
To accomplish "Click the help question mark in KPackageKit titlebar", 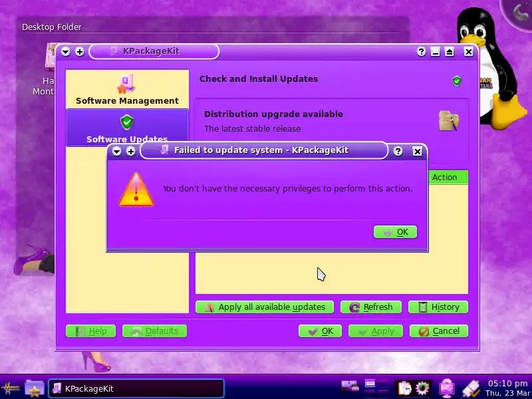I will (x=421, y=52).
